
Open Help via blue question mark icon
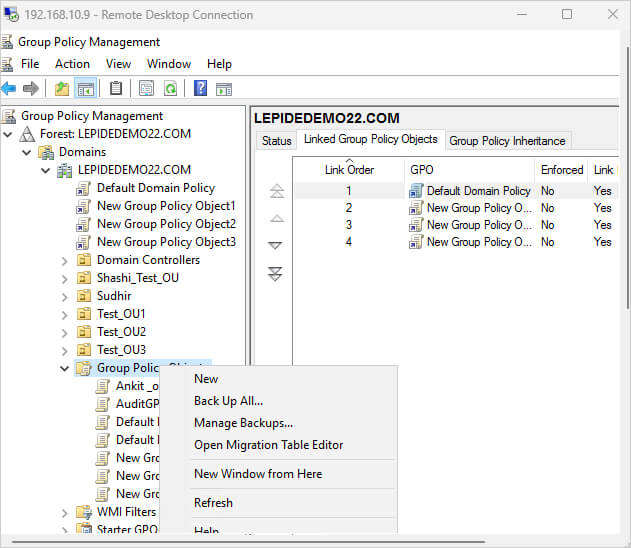(x=200, y=88)
